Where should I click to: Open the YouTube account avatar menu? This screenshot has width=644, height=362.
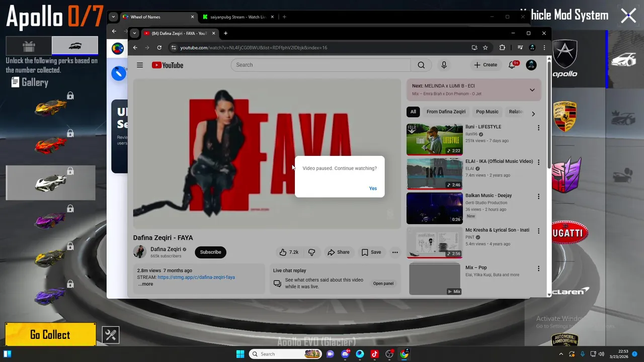(531, 65)
